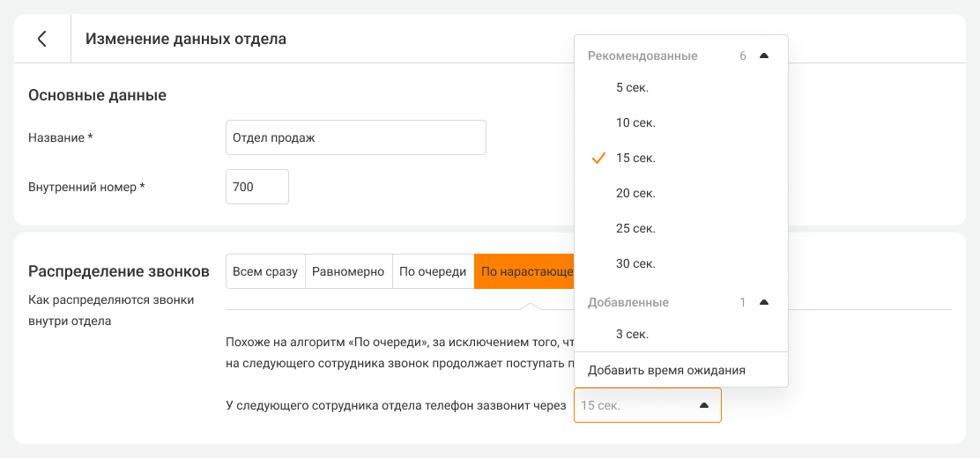
Task: Collapse the Добавленные group arrow
Action: (x=764, y=302)
